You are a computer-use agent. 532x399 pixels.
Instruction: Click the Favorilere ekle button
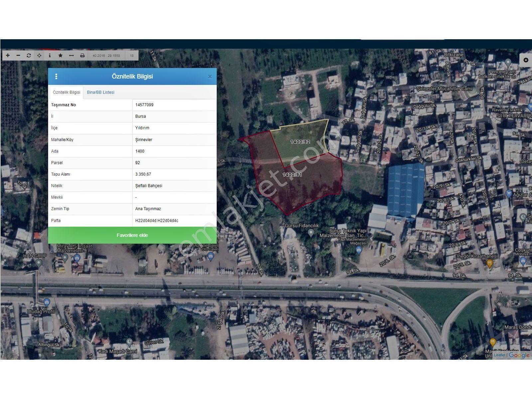[x=132, y=235]
